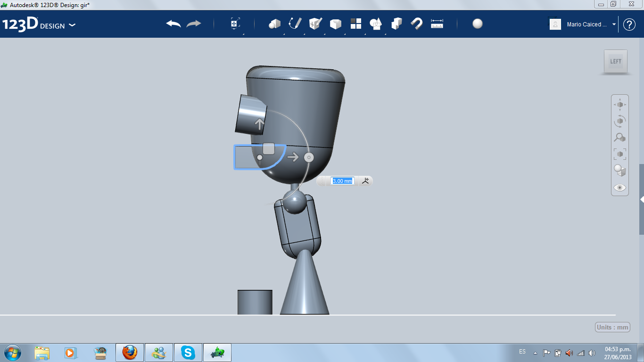
Task: Open the Combine tool
Action: [x=396, y=24]
